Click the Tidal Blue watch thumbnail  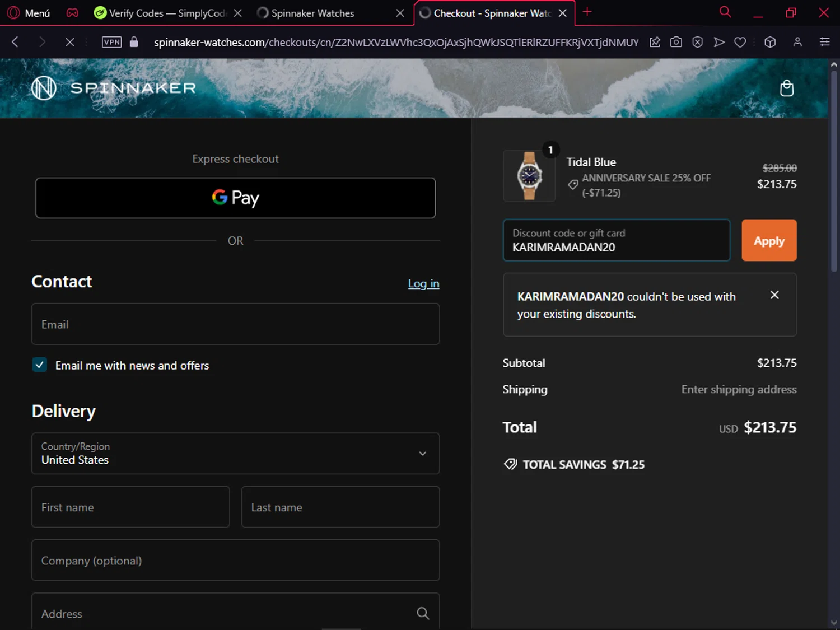(x=529, y=176)
